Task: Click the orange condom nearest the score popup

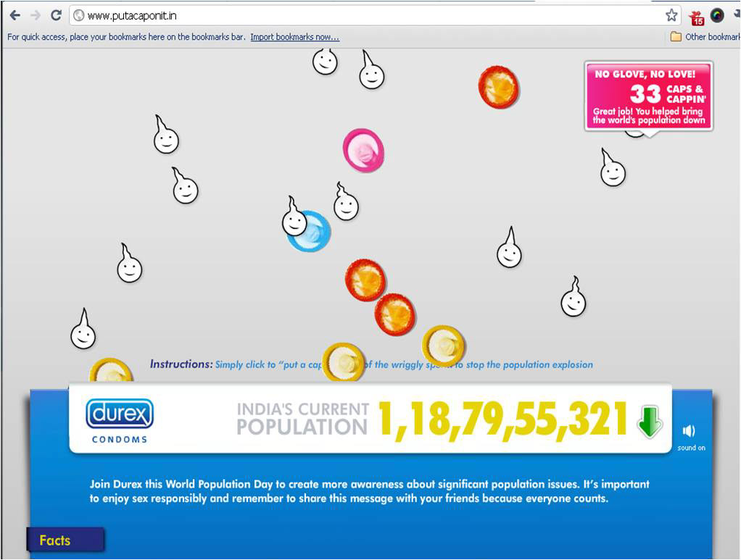Action: pos(498,88)
